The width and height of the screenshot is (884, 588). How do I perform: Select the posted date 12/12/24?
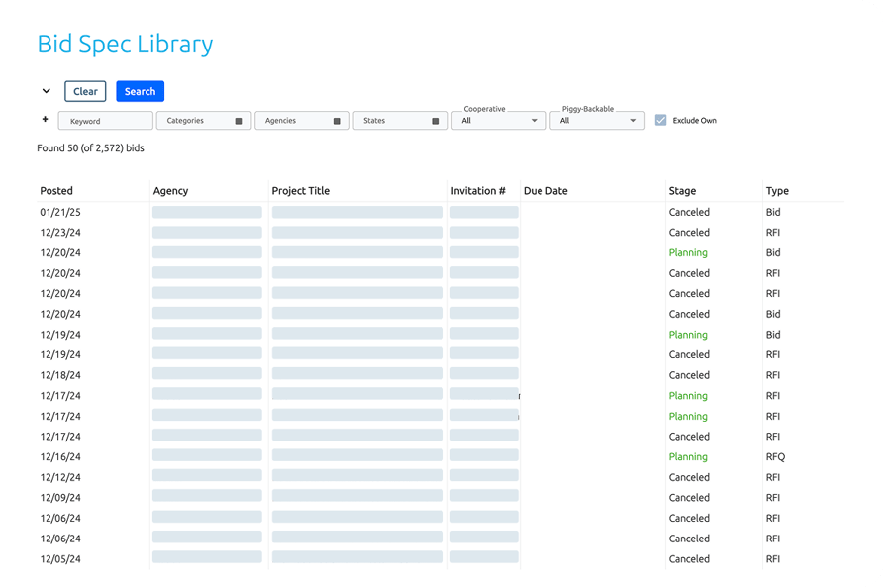[x=60, y=477]
